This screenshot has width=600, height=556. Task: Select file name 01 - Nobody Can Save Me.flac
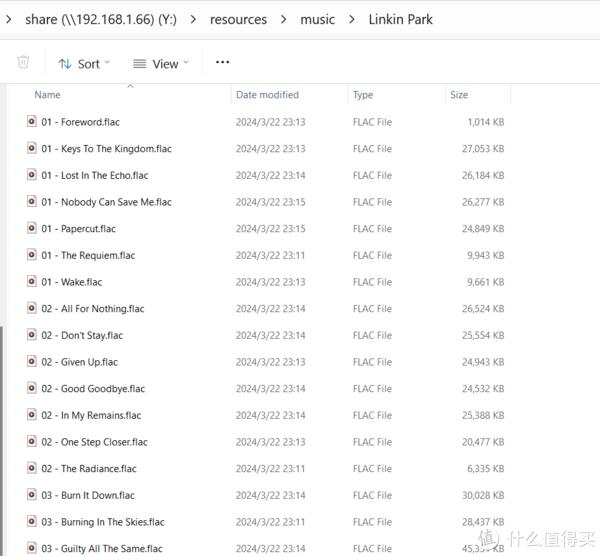[106, 202]
